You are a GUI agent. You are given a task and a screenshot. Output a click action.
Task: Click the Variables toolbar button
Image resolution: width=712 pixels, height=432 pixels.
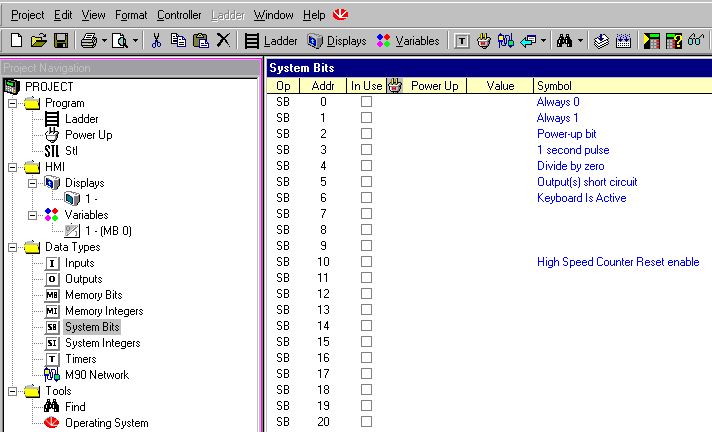point(408,41)
